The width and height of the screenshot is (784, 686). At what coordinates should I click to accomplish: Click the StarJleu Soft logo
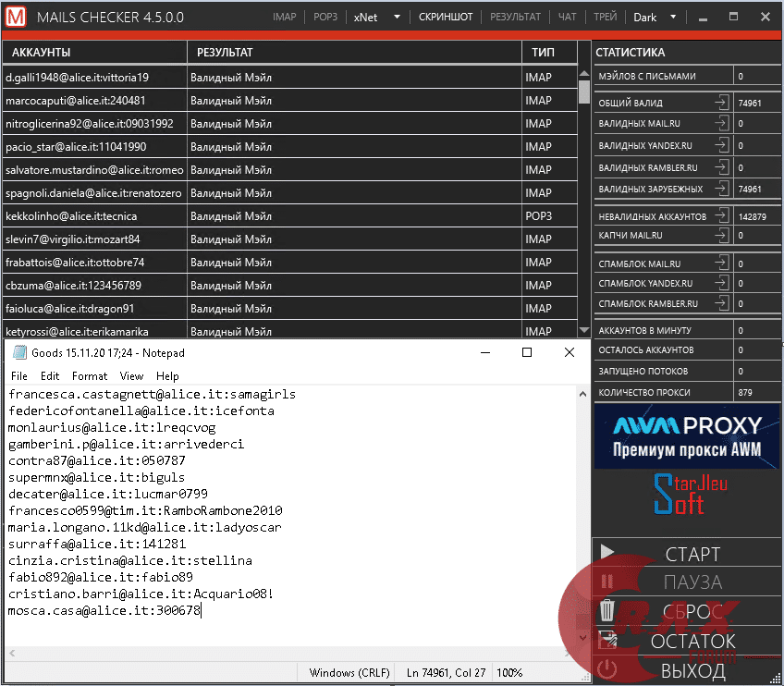click(690, 494)
